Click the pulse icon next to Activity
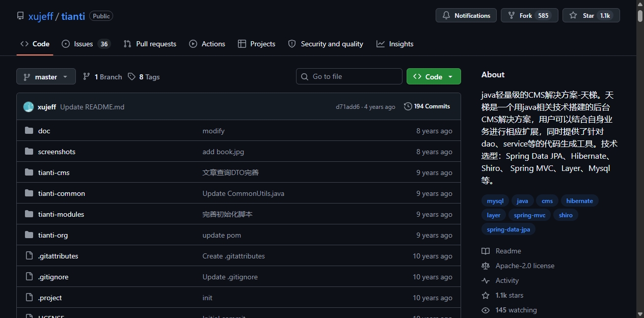This screenshot has width=644, height=318. (x=486, y=280)
